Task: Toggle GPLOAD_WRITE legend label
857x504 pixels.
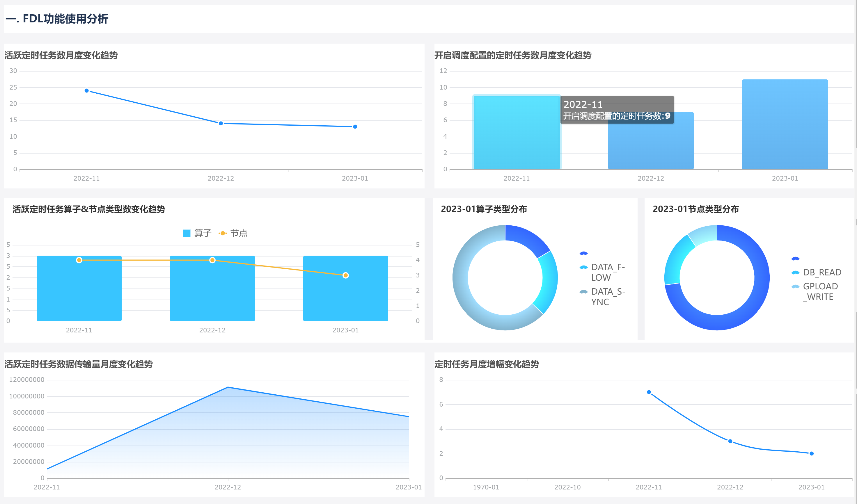Action: pos(820,292)
